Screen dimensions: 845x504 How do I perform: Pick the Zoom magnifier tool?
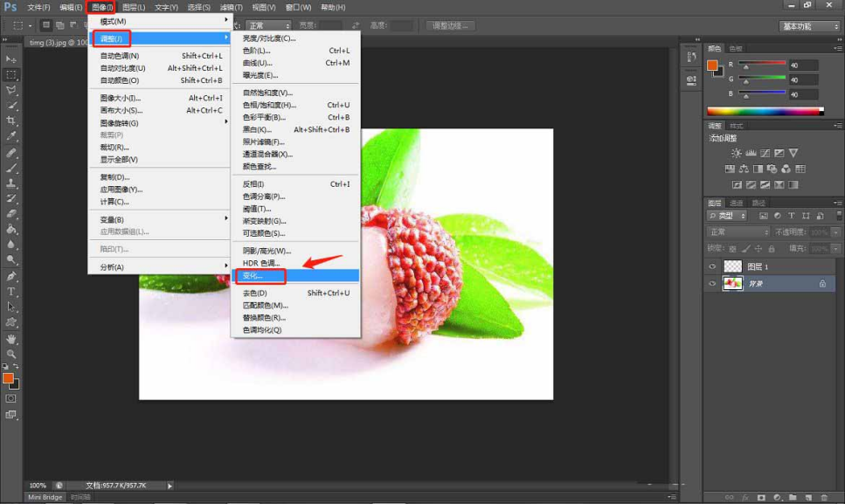pyautogui.click(x=11, y=353)
